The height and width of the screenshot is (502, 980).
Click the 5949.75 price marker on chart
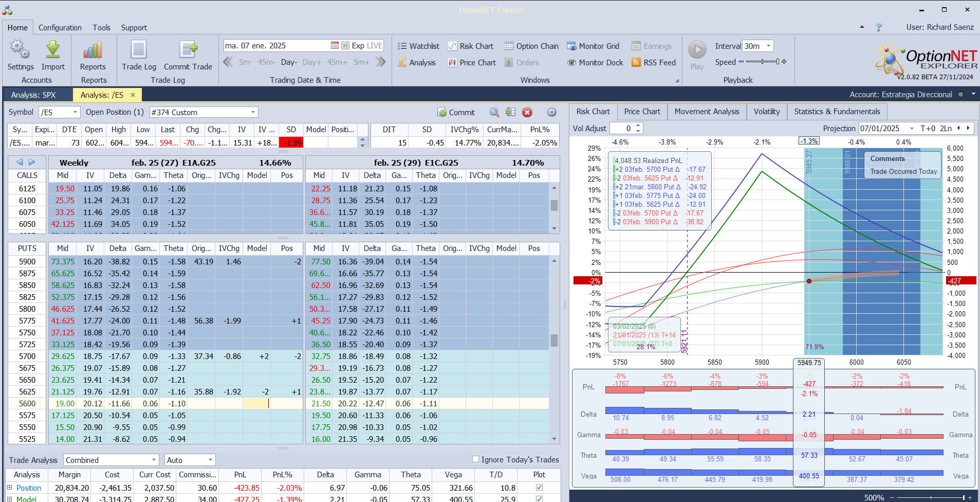click(809, 363)
